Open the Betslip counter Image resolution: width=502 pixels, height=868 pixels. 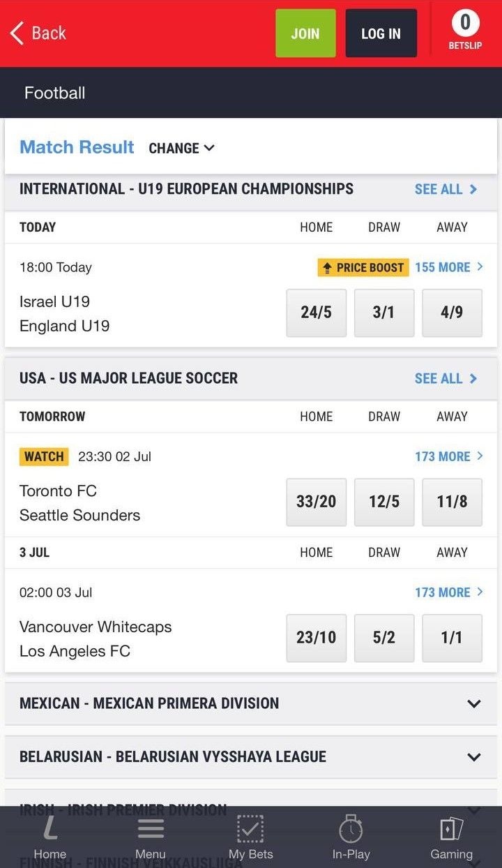point(465,32)
